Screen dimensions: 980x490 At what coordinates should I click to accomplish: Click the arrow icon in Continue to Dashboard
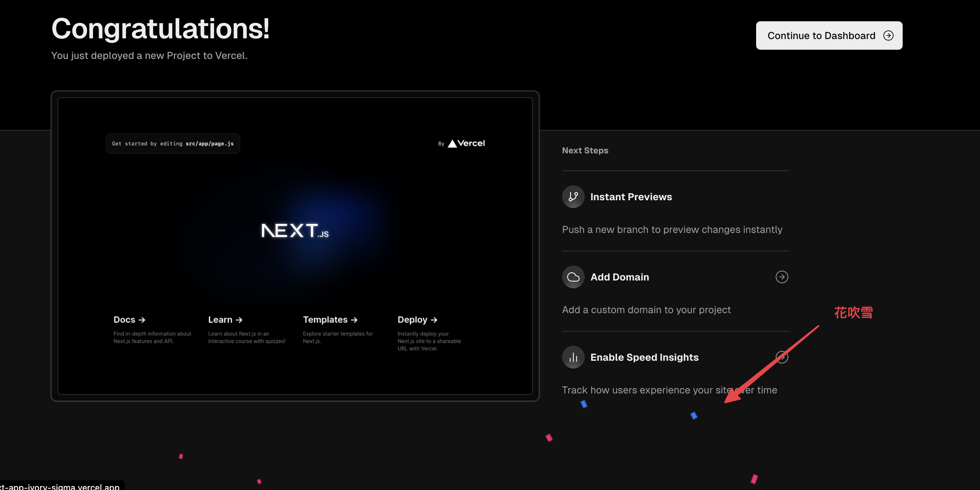888,36
